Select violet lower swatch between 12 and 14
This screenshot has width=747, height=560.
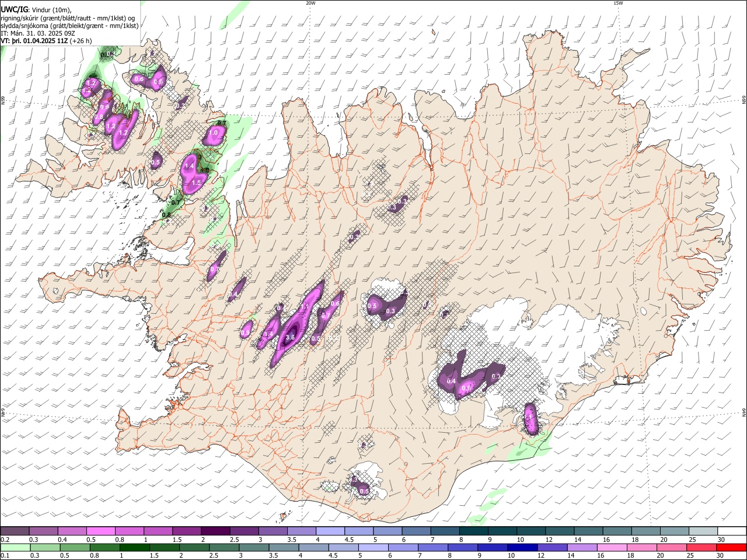pyautogui.click(x=551, y=547)
